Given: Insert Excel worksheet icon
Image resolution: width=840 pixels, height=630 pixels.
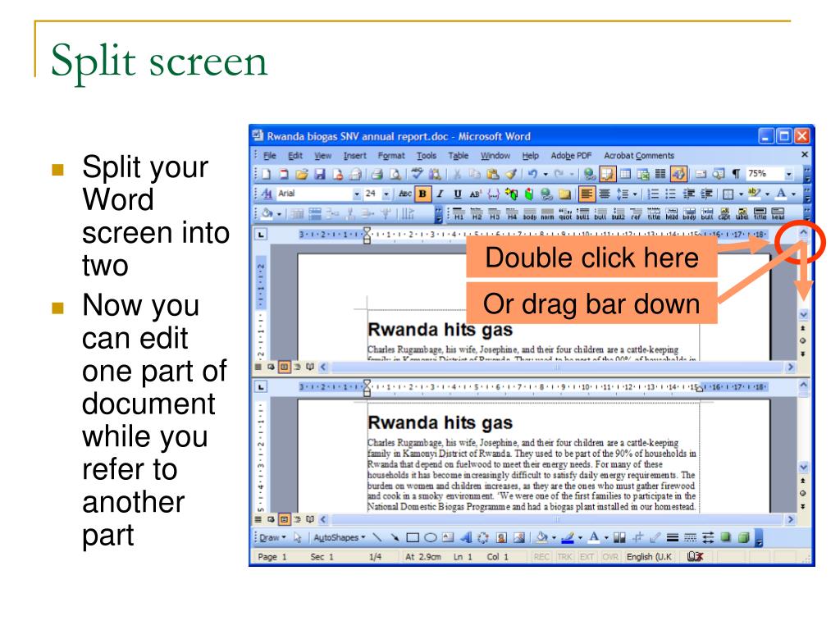Looking at the screenshot, I should tap(643, 174).
